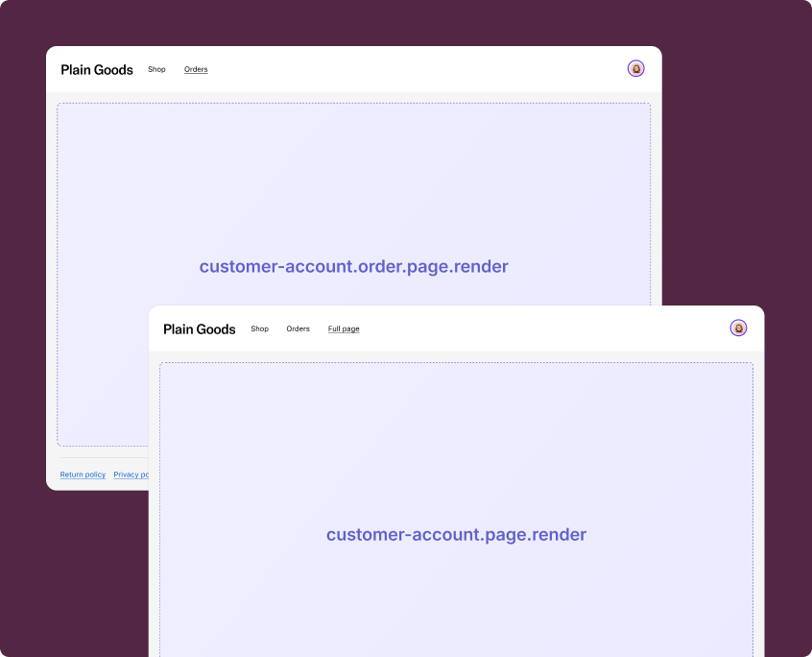Open Shop in the front window
Viewport: 812px width, 657px height.
[259, 329]
